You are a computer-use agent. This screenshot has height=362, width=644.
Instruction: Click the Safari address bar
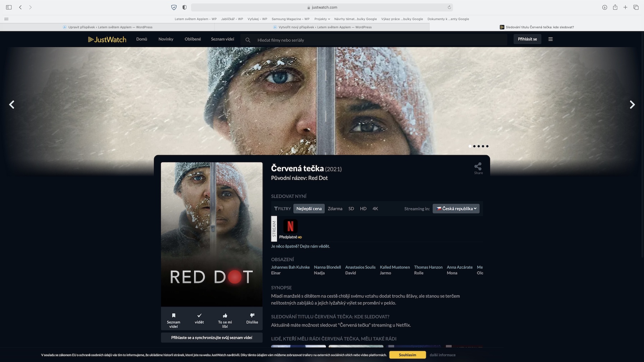tap(322, 7)
